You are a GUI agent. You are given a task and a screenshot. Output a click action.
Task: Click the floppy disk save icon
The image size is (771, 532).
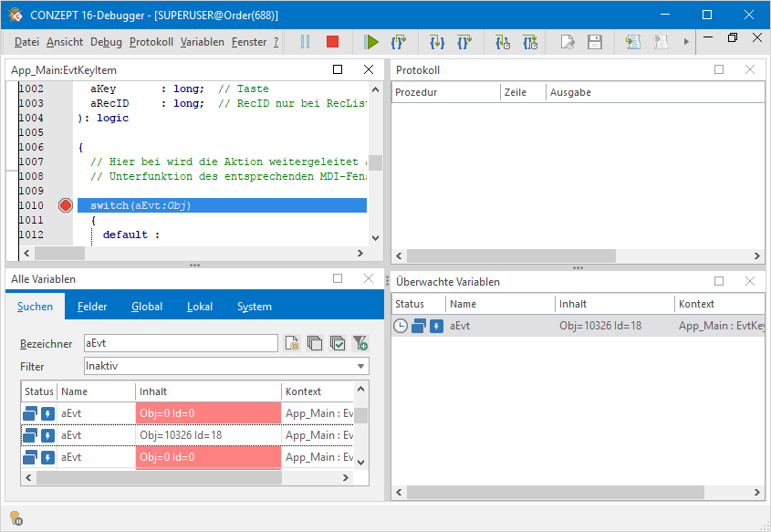(x=594, y=42)
